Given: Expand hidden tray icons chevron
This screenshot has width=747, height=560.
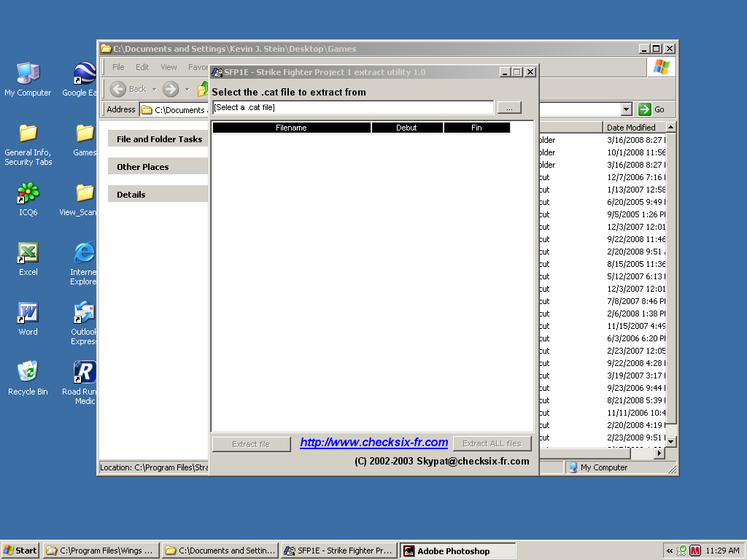Looking at the screenshot, I should tap(670, 551).
